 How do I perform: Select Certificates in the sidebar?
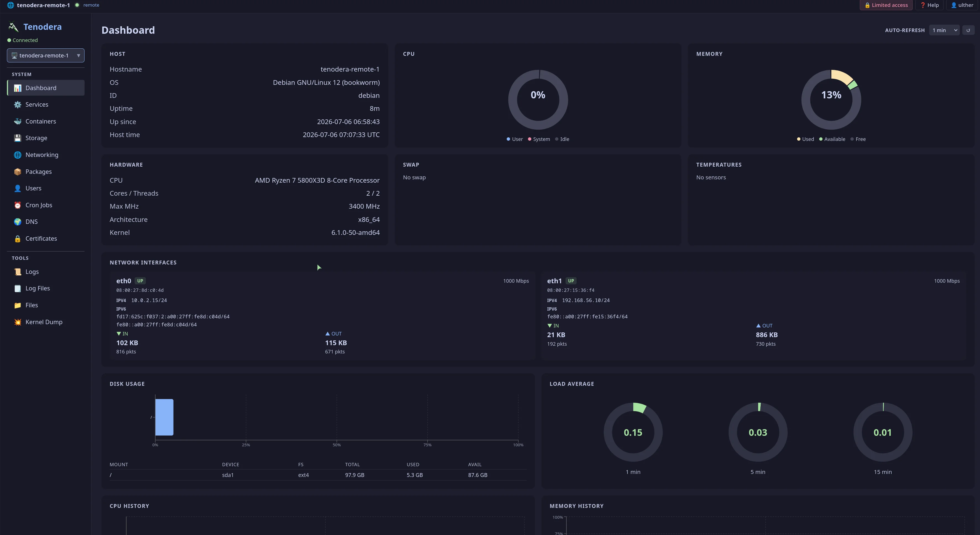(x=46, y=238)
